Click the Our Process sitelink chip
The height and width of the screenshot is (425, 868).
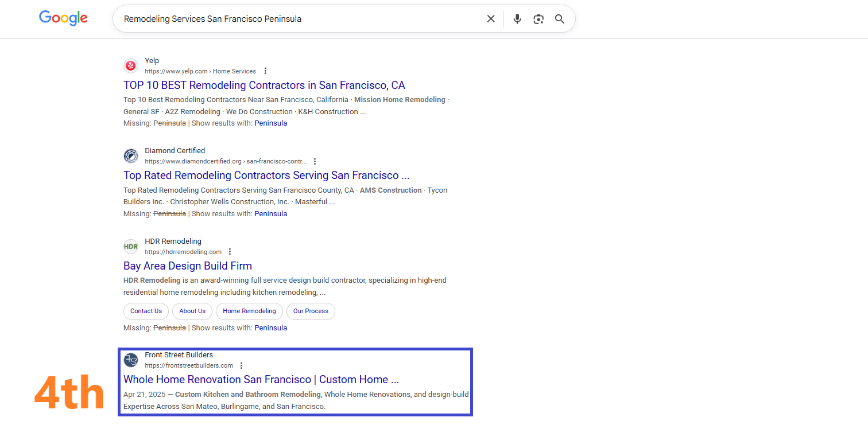point(311,311)
